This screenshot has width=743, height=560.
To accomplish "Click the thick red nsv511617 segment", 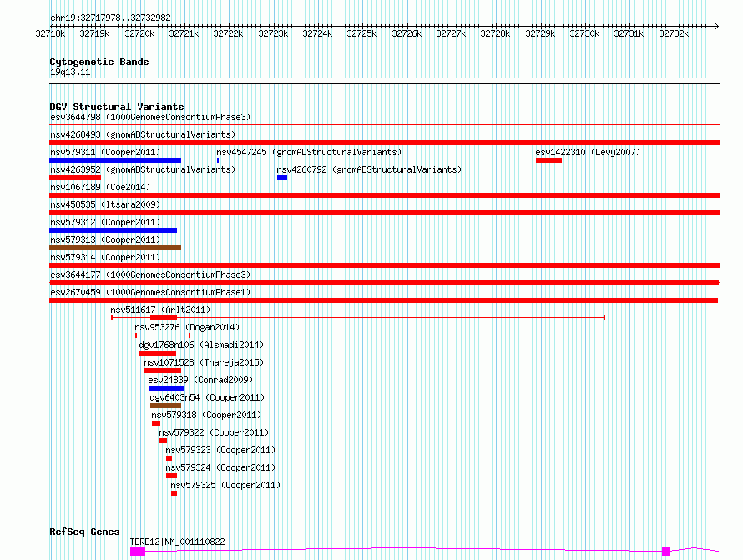I will point(164,318).
